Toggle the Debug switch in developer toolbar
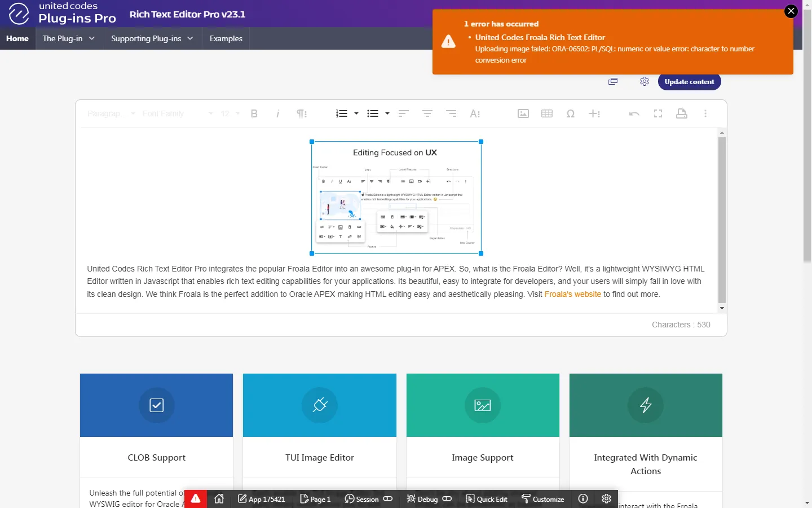The height and width of the screenshot is (508, 812). click(447, 499)
